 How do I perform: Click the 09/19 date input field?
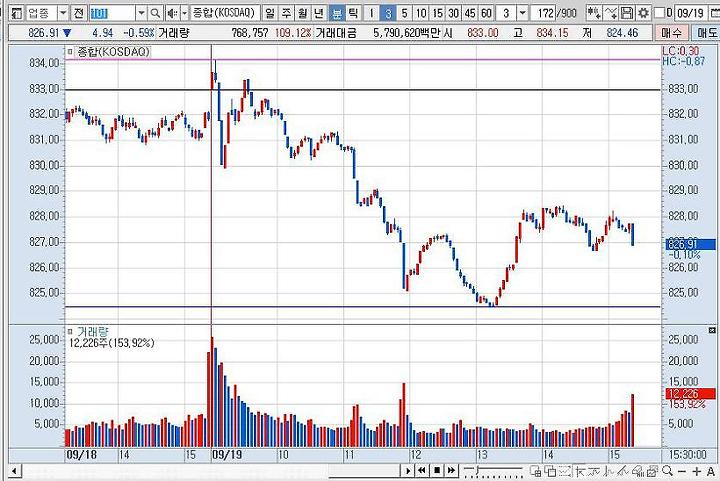click(x=691, y=13)
